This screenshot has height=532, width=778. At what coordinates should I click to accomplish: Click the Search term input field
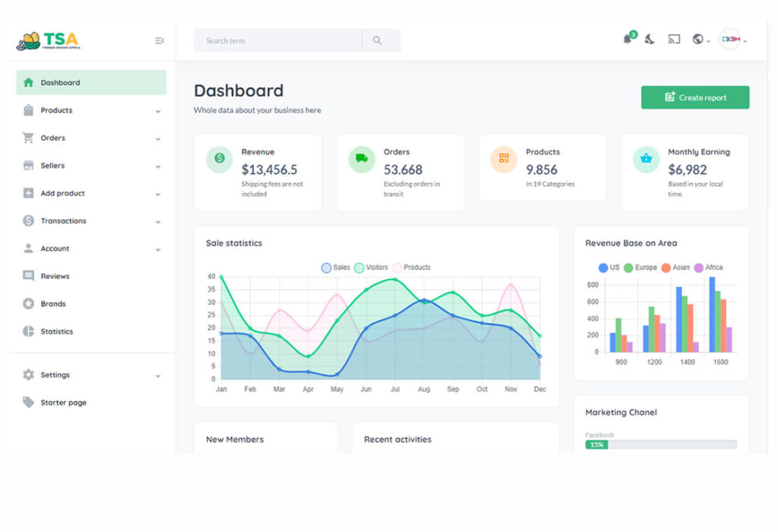coord(277,40)
